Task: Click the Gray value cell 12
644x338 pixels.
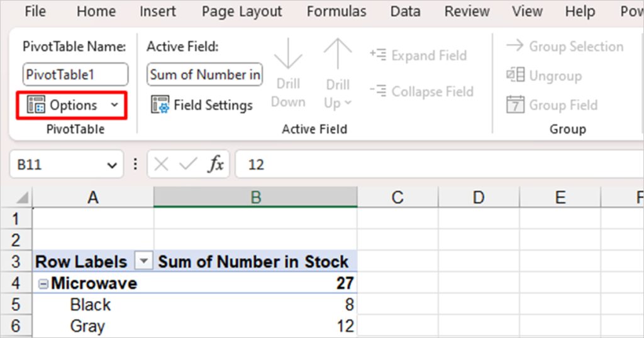Action: [255, 325]
